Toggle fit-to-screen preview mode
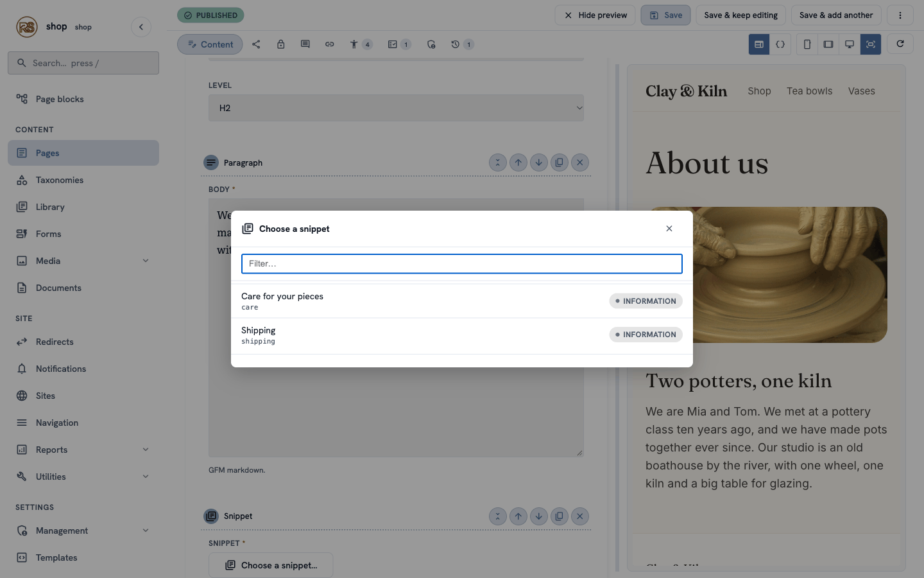 click(x=871, y=44)
